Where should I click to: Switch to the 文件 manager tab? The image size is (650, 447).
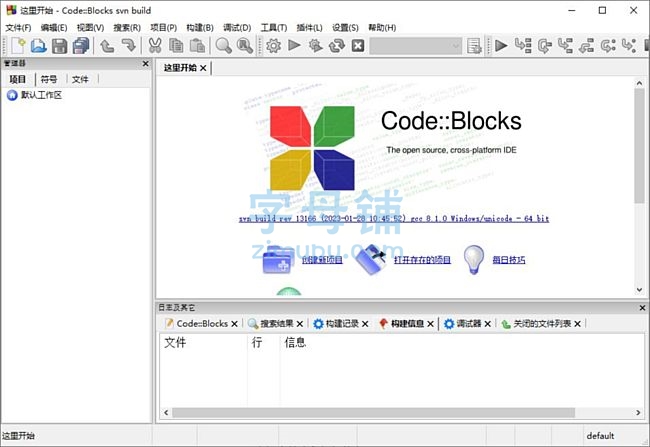click(x=80, y=79)
